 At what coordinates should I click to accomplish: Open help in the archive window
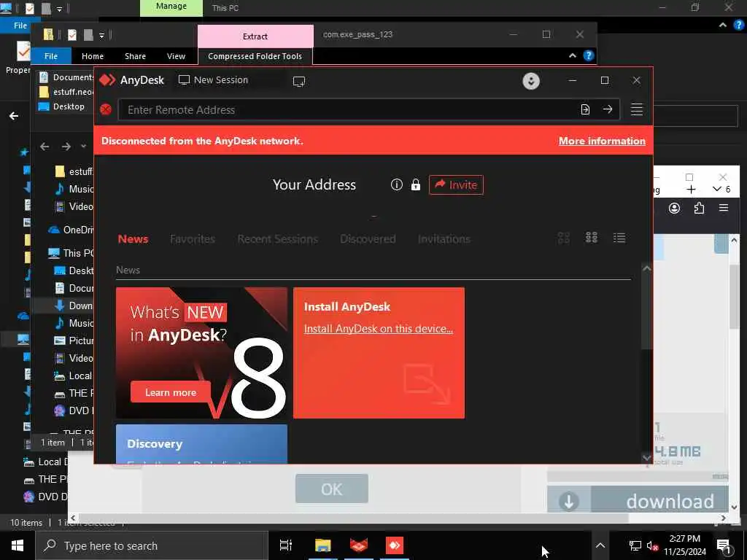pyautogui.click(x=589, y=55)
